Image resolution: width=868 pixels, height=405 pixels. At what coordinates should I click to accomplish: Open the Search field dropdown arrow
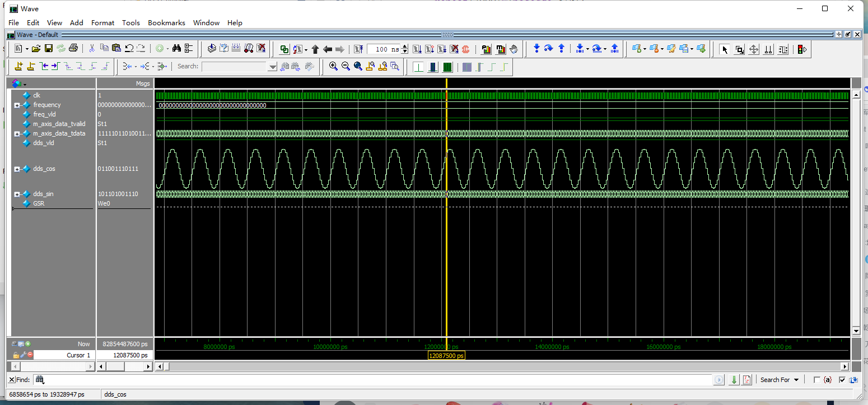pyautogui.click(x=273, y=67)
